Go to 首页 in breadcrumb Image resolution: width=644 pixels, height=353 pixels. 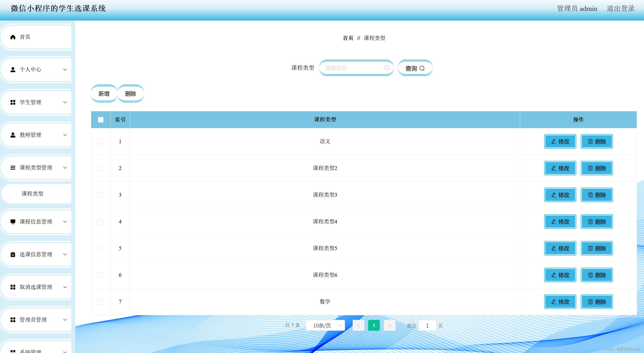pyautogui.click(x=348, y=38)
